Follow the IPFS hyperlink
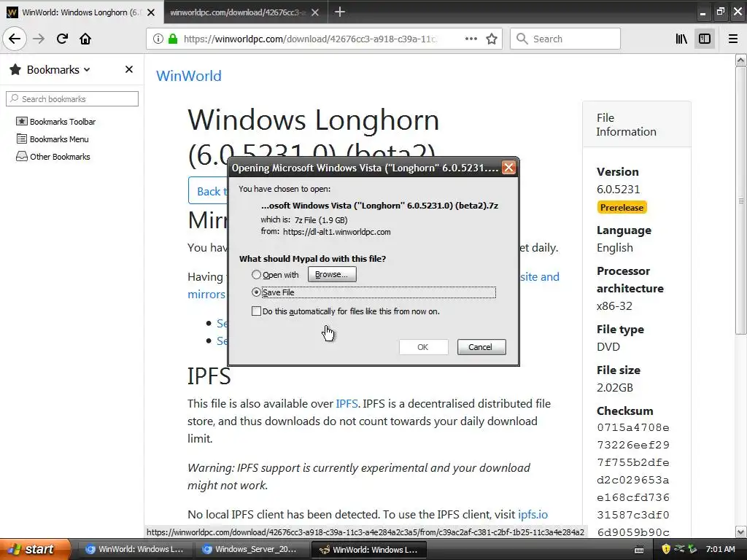 347,404
